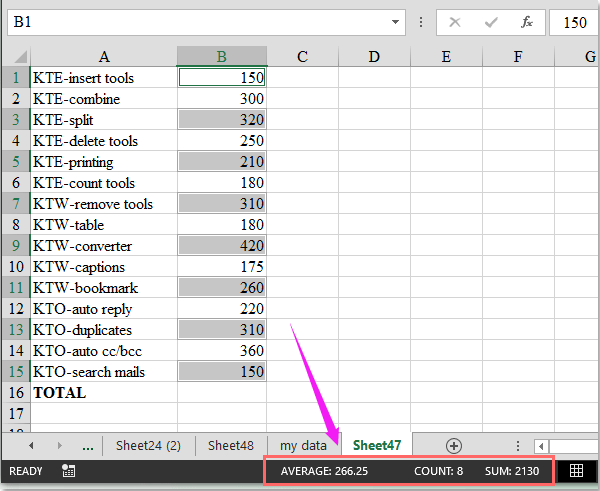Viewport: 600px width, 491px height.
Task: Switch to Normal view icon in status bar
Action: 577,471
